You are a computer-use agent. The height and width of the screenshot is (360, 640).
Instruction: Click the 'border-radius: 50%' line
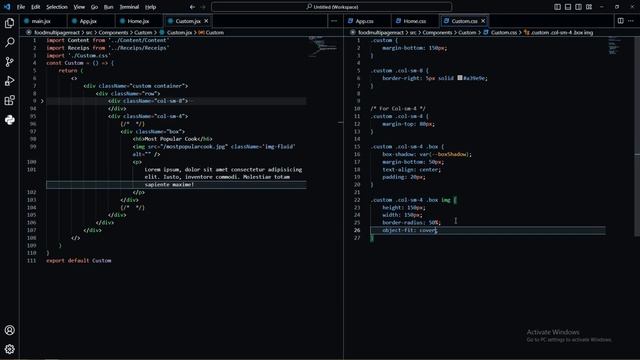coord(411,222)
